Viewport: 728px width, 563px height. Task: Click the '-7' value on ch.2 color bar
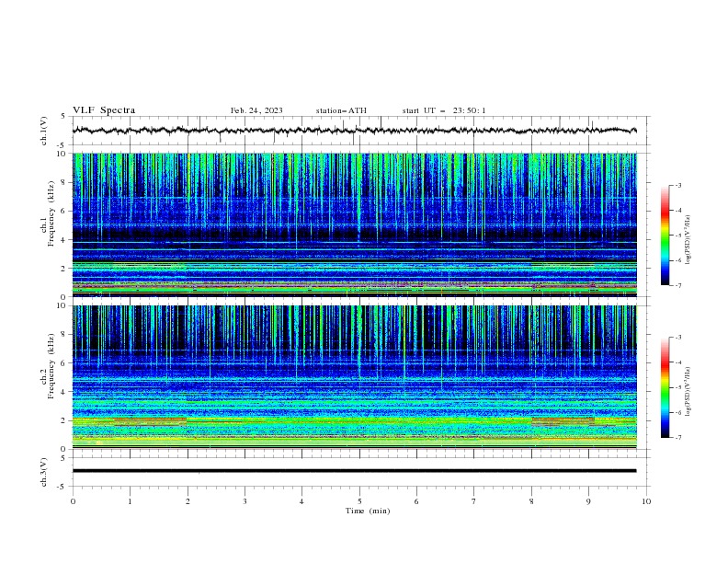click(677, 438)
